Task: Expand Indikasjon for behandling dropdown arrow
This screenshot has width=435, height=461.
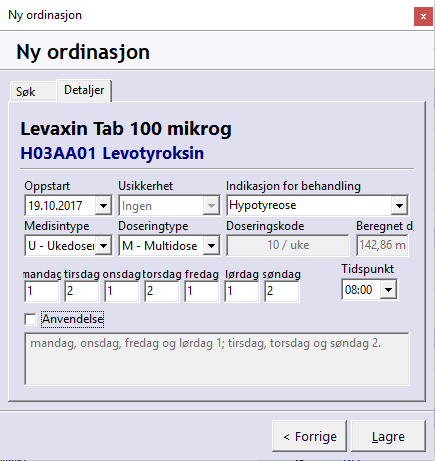Action: pyautogui.click(x=399, y=205)
